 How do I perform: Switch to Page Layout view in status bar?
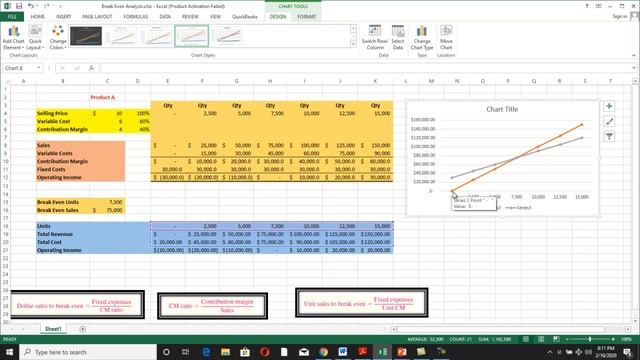[x=541, y=339]
